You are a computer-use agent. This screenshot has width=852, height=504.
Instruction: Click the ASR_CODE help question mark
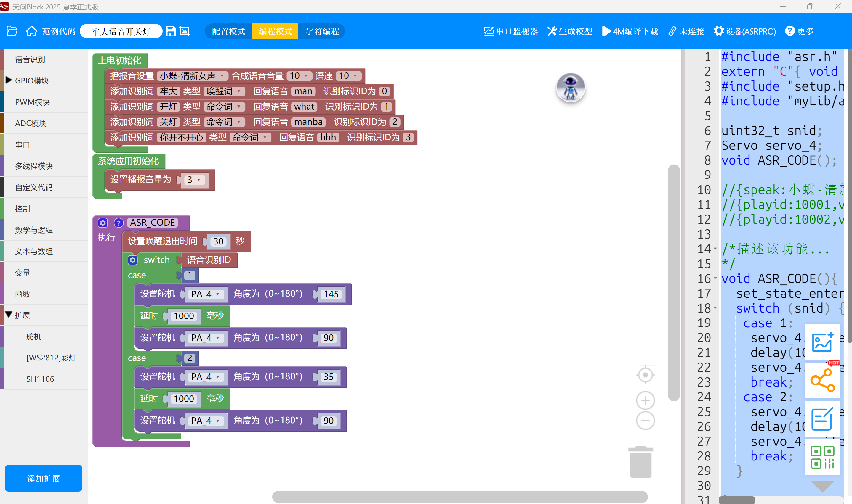pyautogui.click(x=118, y=223)
